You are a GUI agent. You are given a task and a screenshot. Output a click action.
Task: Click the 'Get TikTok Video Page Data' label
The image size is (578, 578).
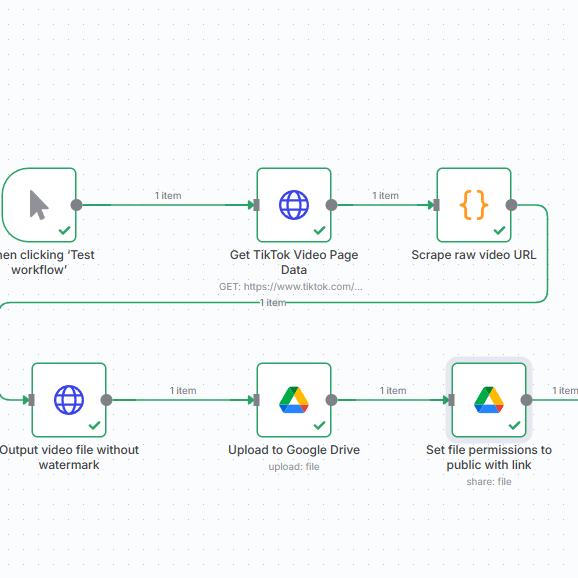[x=294, y=262]
